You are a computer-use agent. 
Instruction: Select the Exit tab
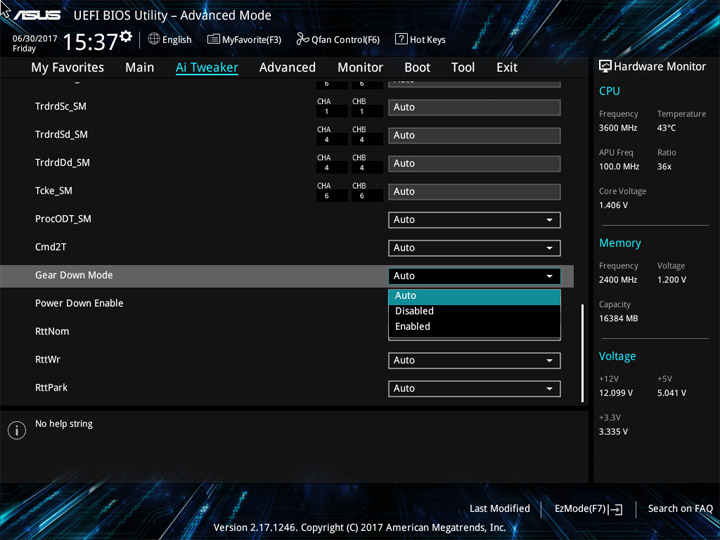click(507, 68)
